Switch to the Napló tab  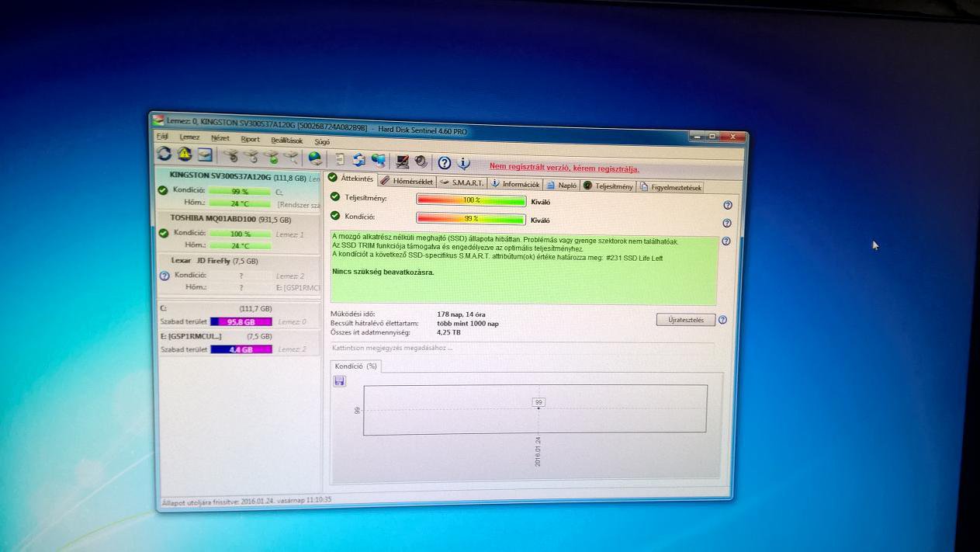(x=562, y=186)
